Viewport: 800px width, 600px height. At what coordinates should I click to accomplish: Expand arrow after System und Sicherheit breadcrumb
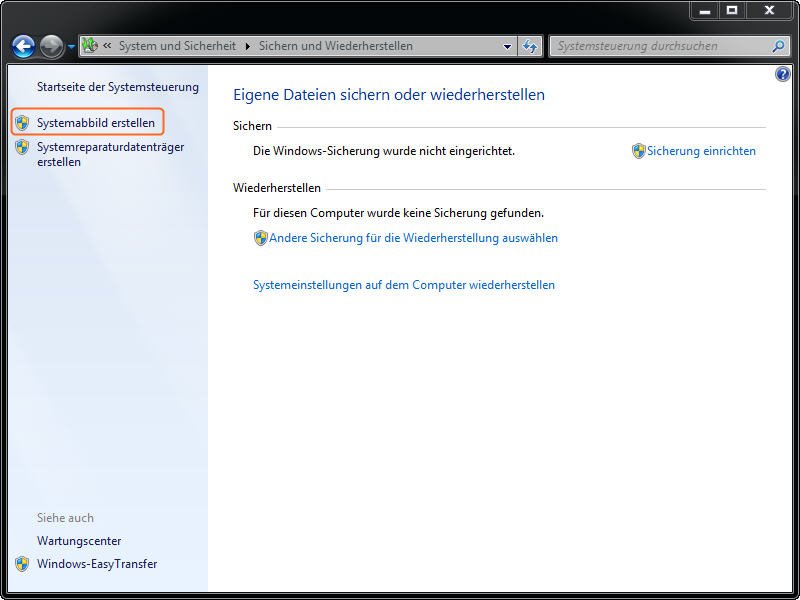(247, 46)
